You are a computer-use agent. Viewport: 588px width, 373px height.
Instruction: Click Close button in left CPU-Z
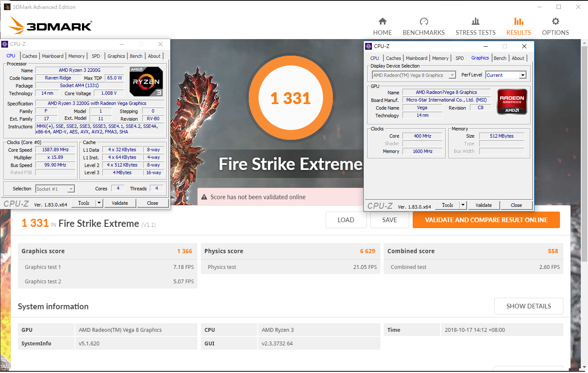pos(152,203)
